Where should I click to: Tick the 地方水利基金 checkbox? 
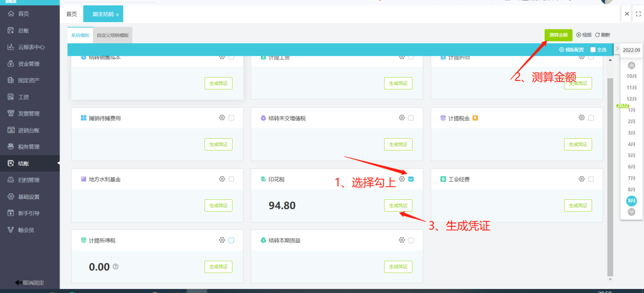[231, 179]
